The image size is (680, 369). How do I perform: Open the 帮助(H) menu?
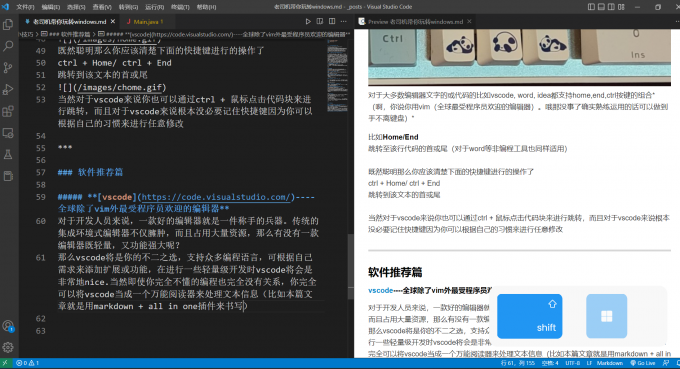point(206,7)
